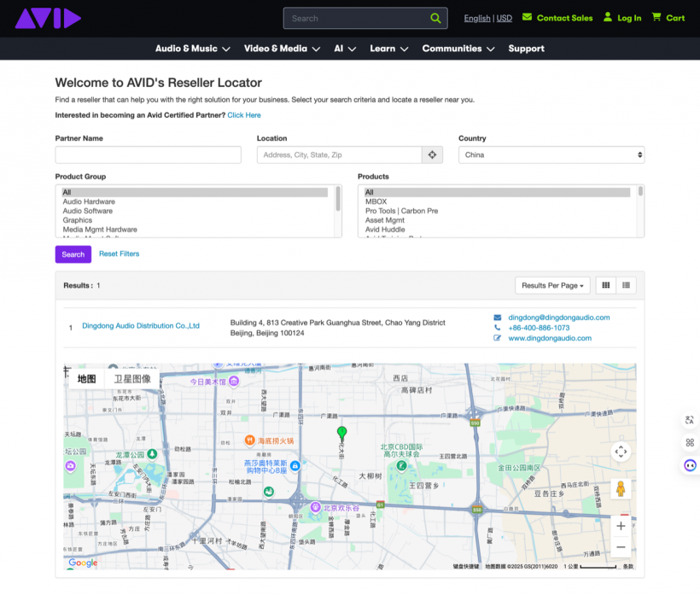Click the Log In link

629,18
